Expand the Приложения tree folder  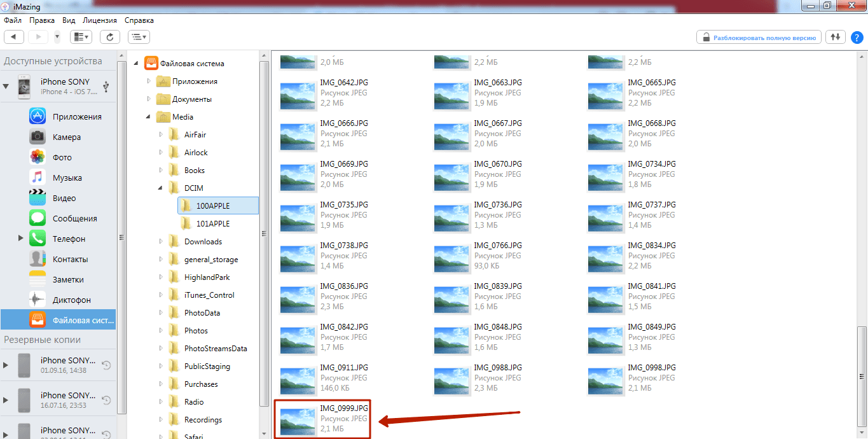click(x=149, y=81)
